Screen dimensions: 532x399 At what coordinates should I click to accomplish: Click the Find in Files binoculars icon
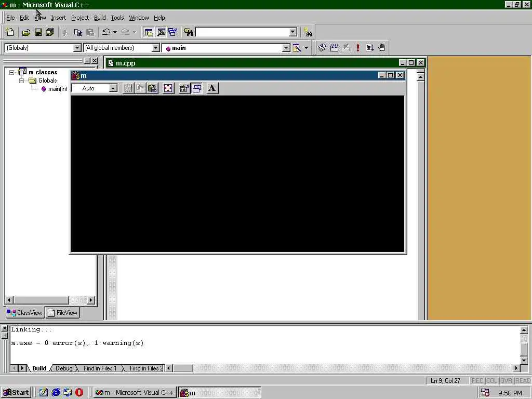tap(189, 32)
